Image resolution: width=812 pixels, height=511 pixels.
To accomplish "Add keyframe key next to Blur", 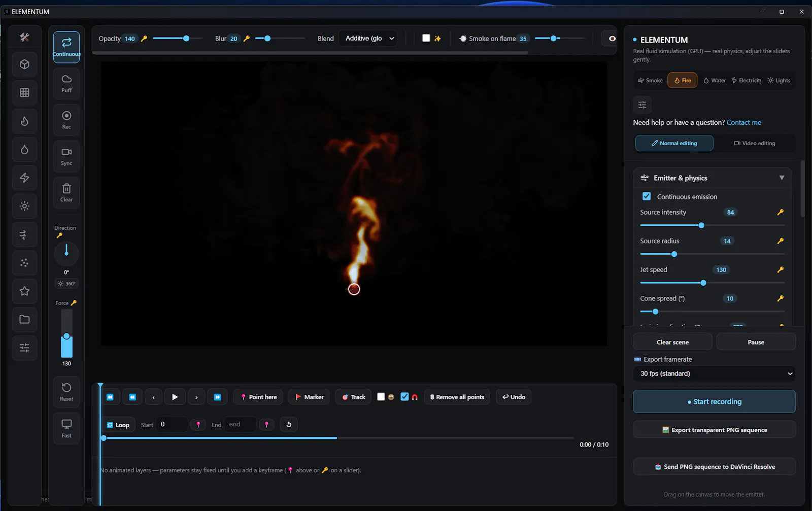I will tap(247, 39).
